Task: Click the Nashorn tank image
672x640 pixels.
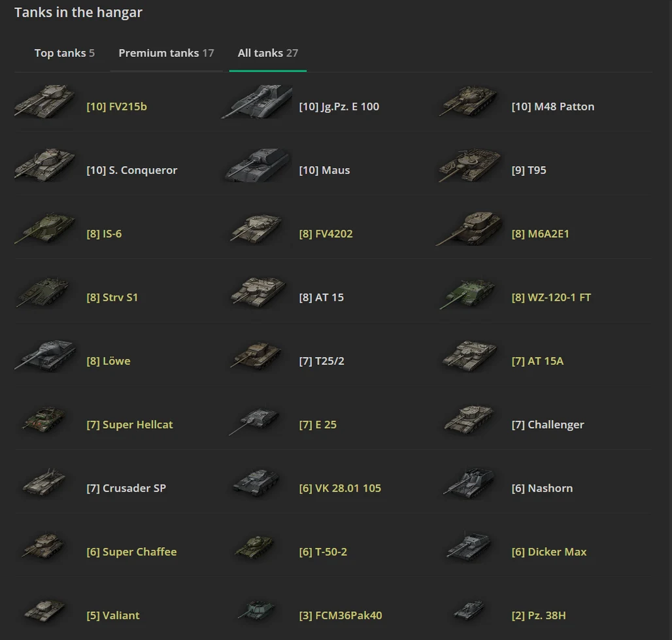Action: 468,483
